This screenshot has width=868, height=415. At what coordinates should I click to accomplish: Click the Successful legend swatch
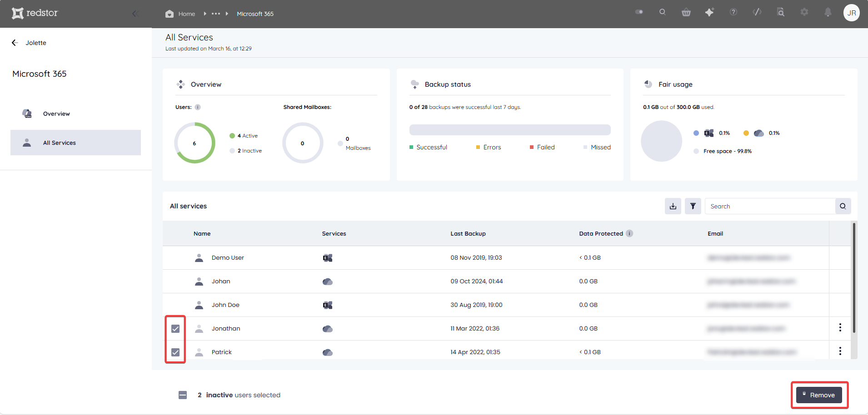point(411,147)
